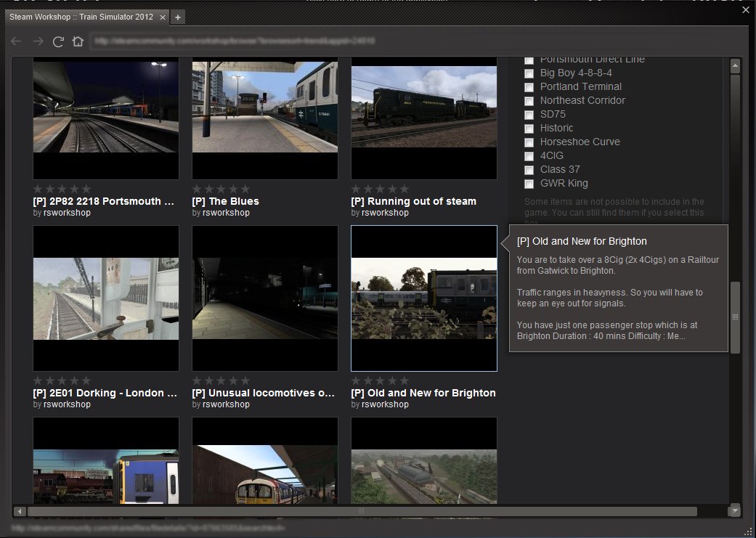This screenshot has height=538, width=756.
Task: Close the Train Simulator 2012 tab
Action: pos(163,17)
